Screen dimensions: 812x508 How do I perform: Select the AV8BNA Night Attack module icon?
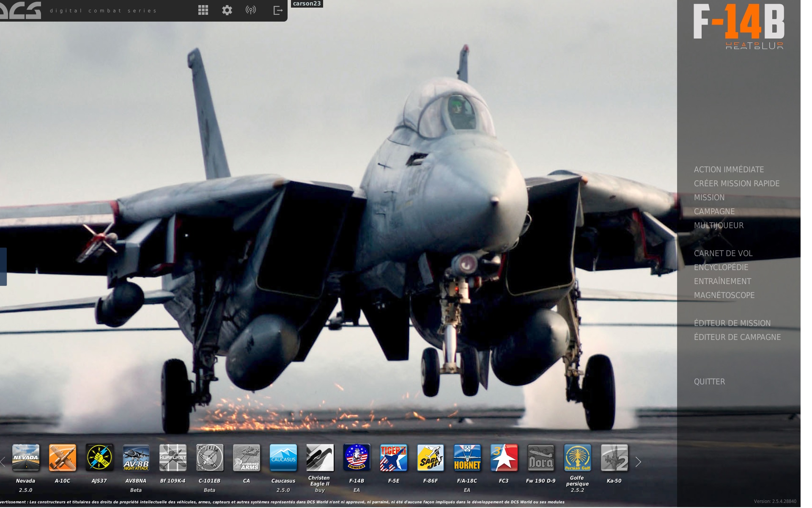[x=136, y=458]
